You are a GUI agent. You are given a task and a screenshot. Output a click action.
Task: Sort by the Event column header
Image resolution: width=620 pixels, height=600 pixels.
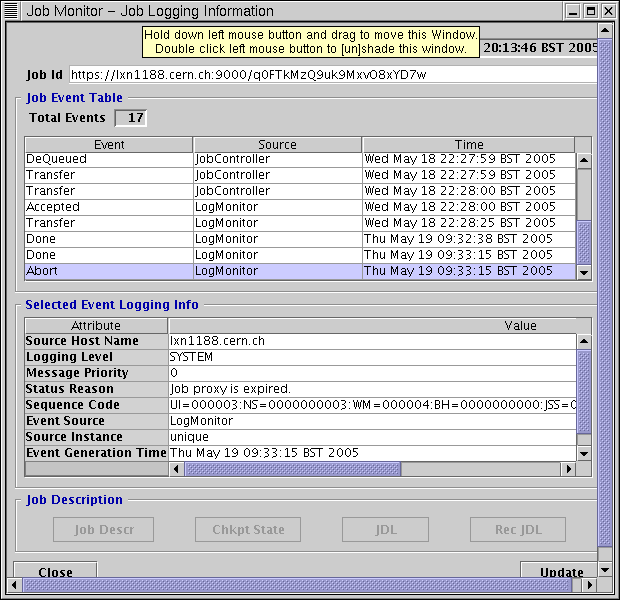coord(109,145)
